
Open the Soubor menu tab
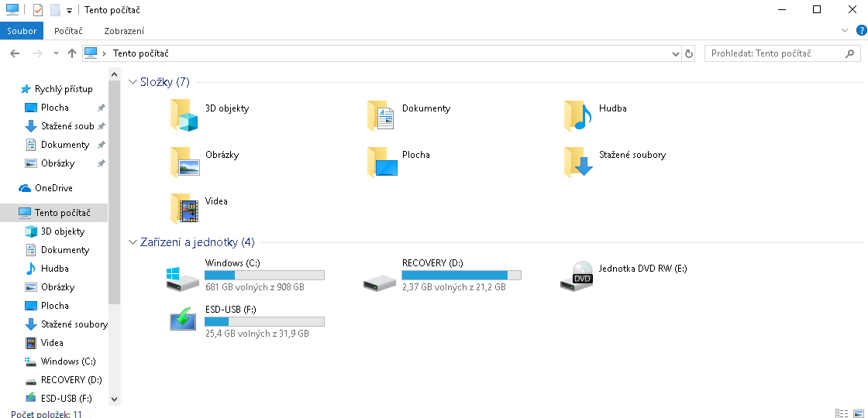point(22,31)
